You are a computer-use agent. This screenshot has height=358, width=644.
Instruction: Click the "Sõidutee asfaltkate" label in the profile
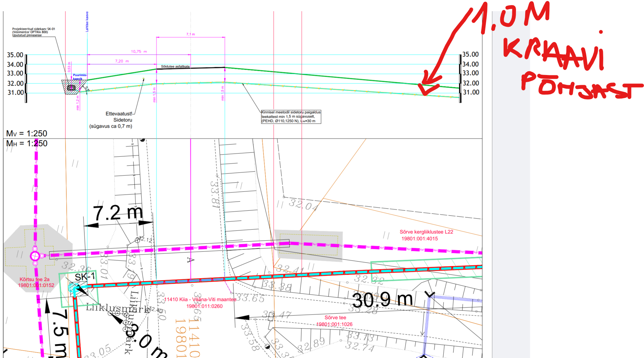click(175, 67)
